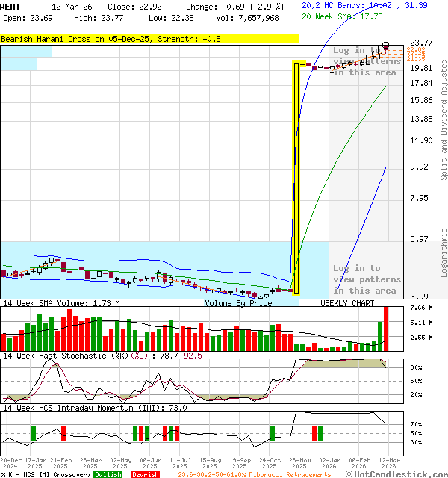Click the Volume By Price label
This screenshot has height=478, width=448.
pyautogui.click(x=238, y=304)
